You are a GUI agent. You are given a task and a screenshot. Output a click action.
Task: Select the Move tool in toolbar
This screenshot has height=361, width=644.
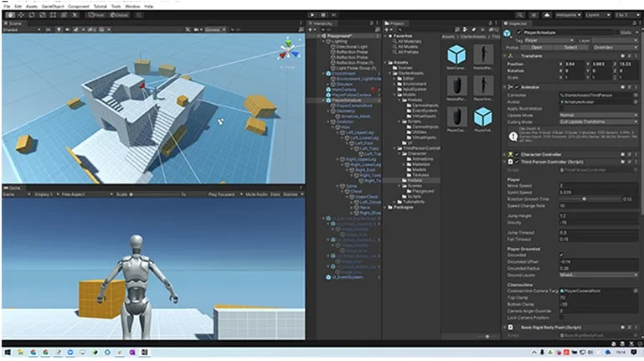[21, 15]
